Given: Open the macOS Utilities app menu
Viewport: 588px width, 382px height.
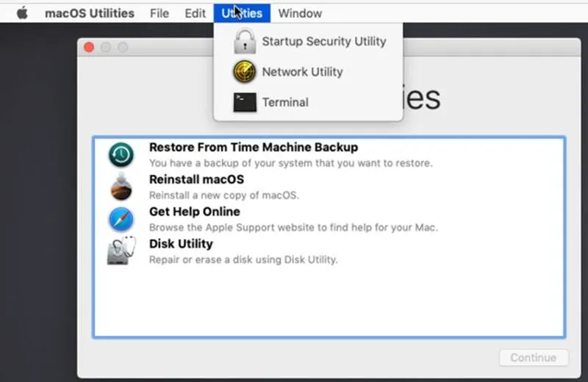Looking at the screenshot, I should pyautogui.click(x=90, y=13).
